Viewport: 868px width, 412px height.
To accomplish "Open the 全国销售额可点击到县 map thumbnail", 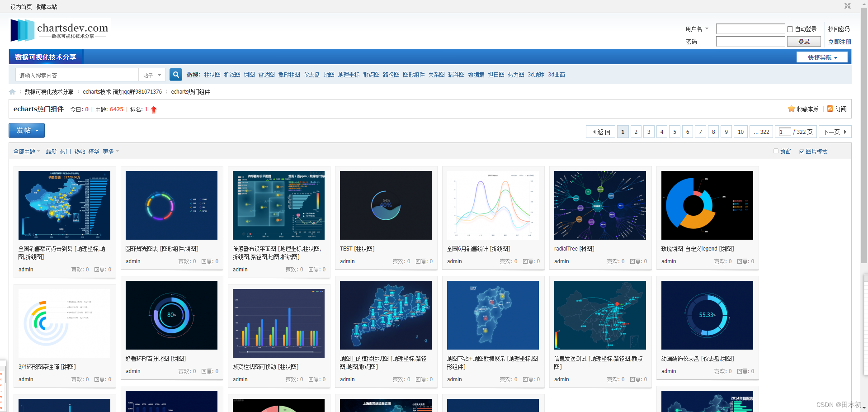I will [x=64, y=205].
